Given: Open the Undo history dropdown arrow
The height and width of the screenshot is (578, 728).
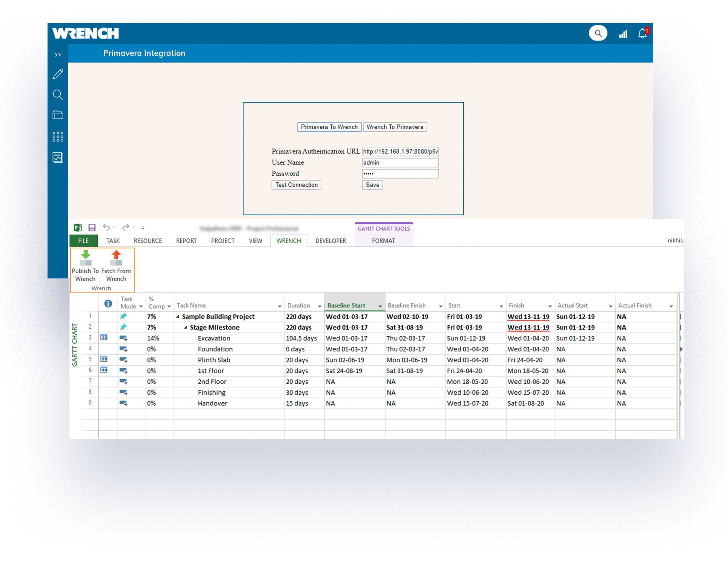Looking at the screenshot, I should coord(114,228).
